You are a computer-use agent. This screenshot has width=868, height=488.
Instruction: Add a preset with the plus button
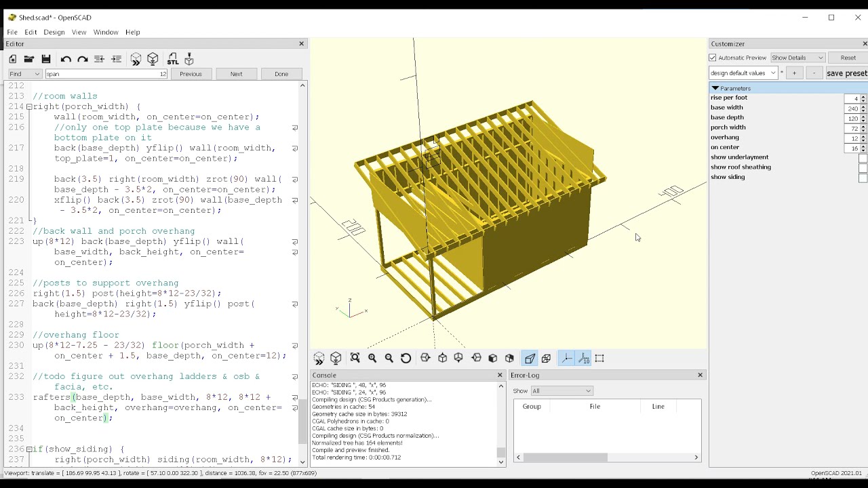pos(794,73)
